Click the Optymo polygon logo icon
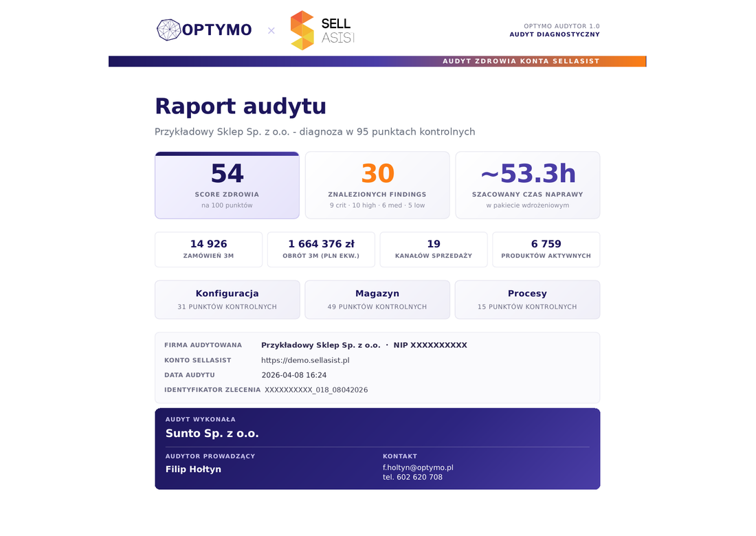The width and height of the screenshot is (756, 536). point(169,30)
